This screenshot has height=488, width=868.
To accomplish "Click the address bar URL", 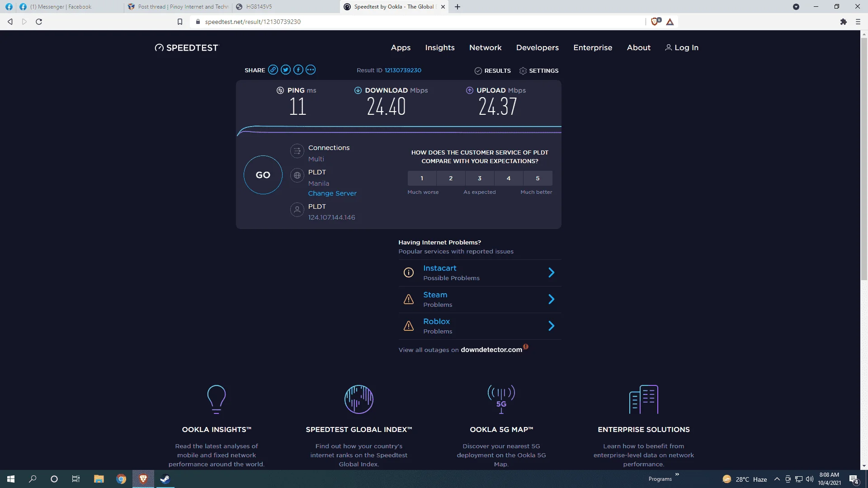I will tap(253, 22).
